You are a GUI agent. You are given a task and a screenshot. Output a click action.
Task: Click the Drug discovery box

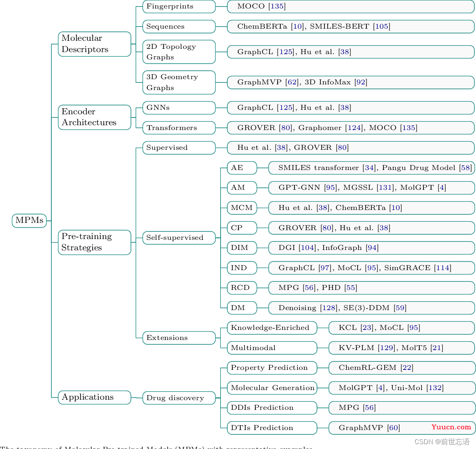tap(179, 398)
